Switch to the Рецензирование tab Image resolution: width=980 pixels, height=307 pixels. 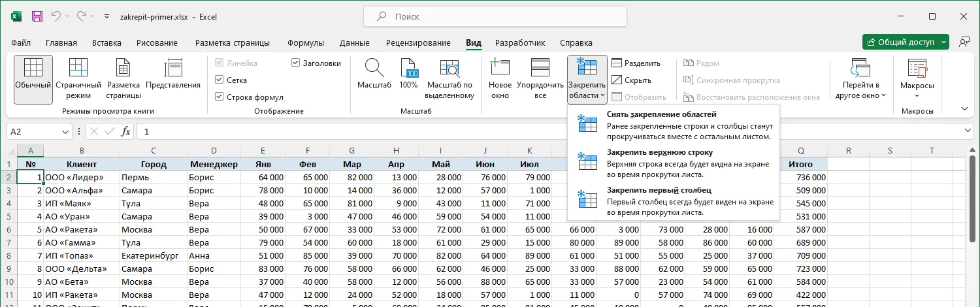pyautogui.click(x=418, y=43)
